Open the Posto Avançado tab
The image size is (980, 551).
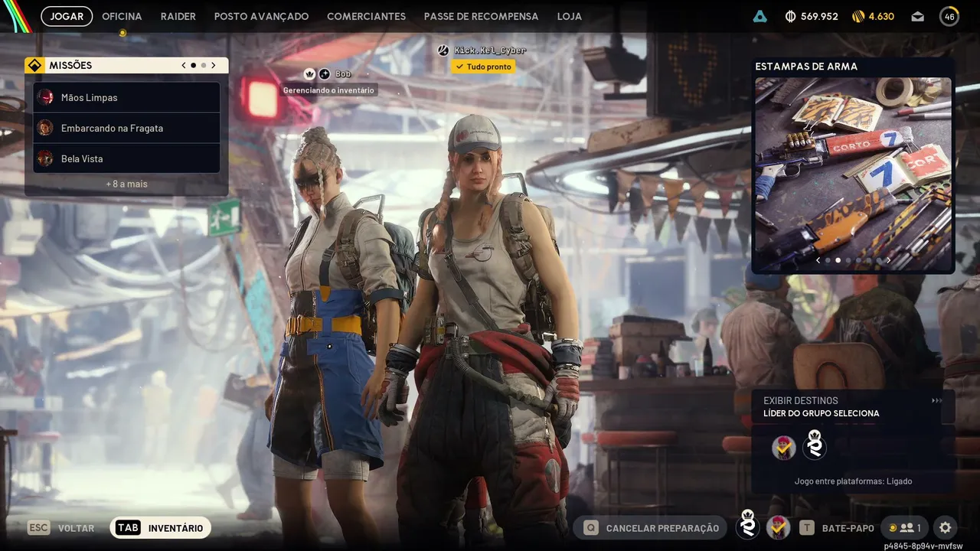(262, 16)
